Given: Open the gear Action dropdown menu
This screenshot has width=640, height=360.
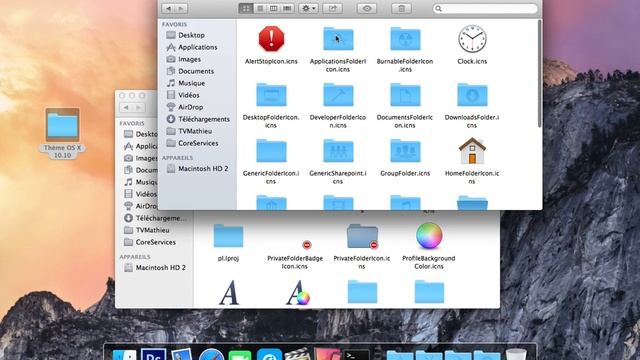Looking at the screenshot, I should [308, 8].
